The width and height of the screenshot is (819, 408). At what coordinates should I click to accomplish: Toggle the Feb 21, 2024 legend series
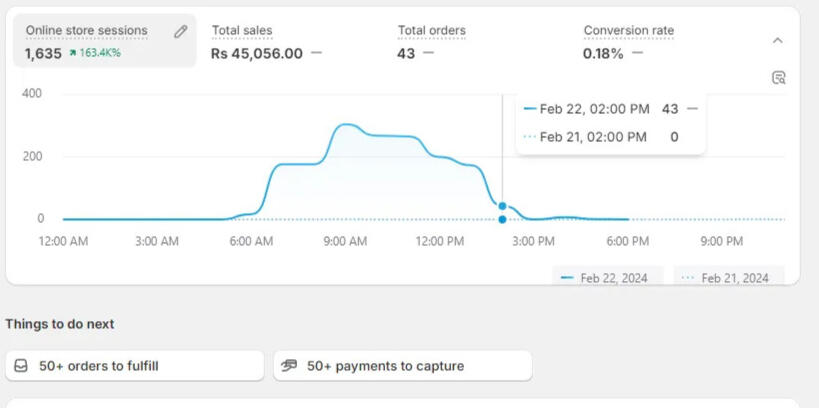(x=728, y=278)
